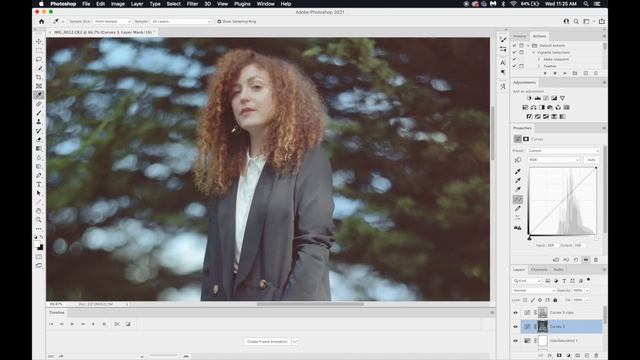
Task: Hide the selected Curves 3 layer
Action: click(x=516, y=327)
